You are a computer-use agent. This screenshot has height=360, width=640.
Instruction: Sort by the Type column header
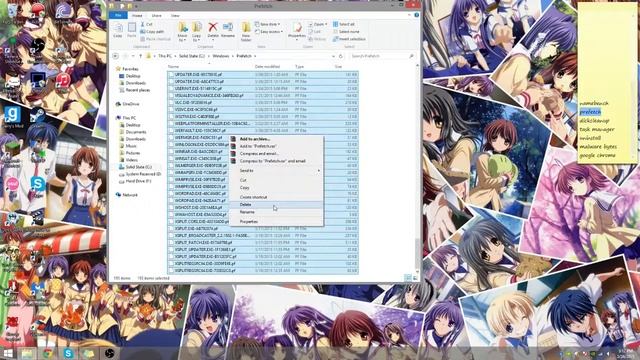tap(312, 66)
